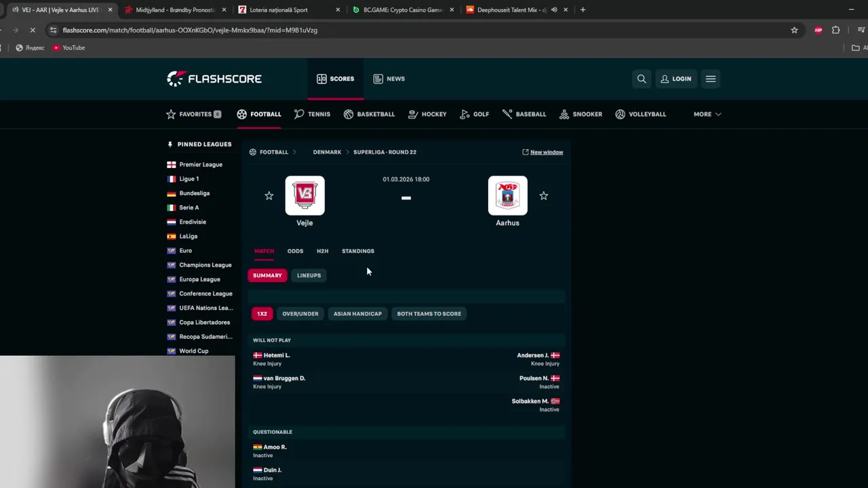Image resolution: width=868 pixels, height=488 pixels.
Task: Choose the ASIAN HANDICAP odds filter
Action: [x=357, y=314]
